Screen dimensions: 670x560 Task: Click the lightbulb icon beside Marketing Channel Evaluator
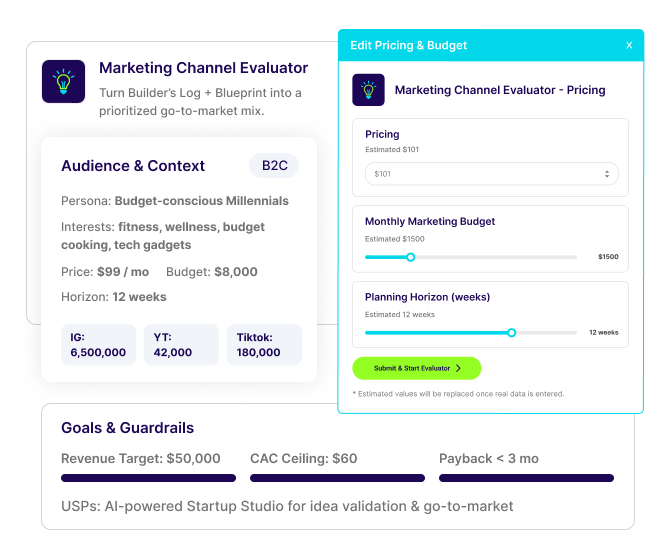[63, 82]
